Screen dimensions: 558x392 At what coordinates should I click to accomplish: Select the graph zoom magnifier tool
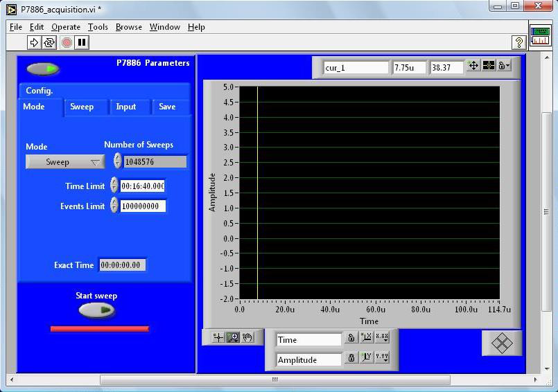click(234, 337)
